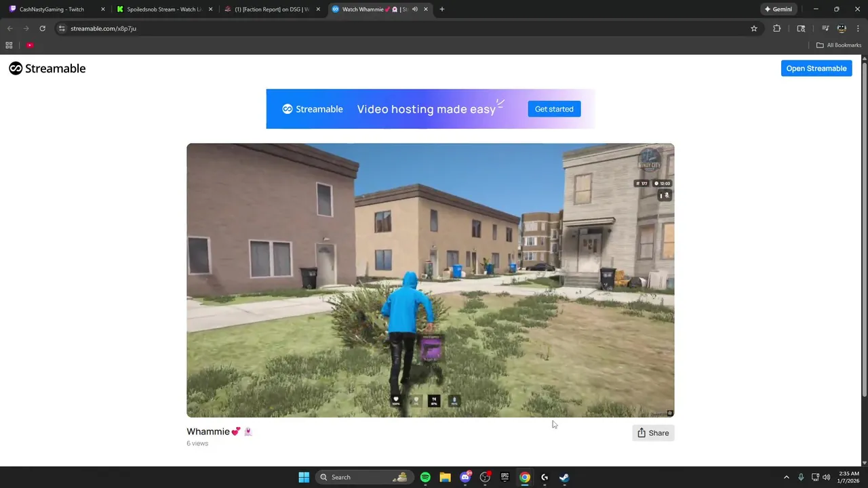Open the clock showing 2:35 AM
The height and width of the screenshot is (488, 868).
point(849,477)
